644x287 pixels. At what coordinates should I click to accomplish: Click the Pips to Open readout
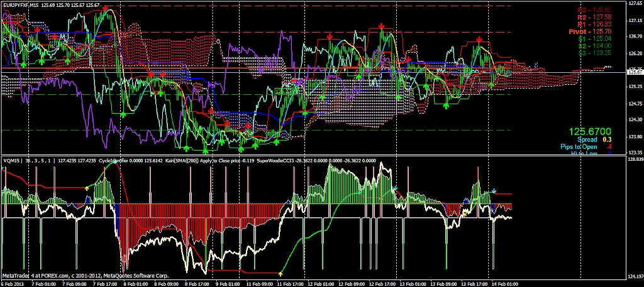tap(591, 147)
